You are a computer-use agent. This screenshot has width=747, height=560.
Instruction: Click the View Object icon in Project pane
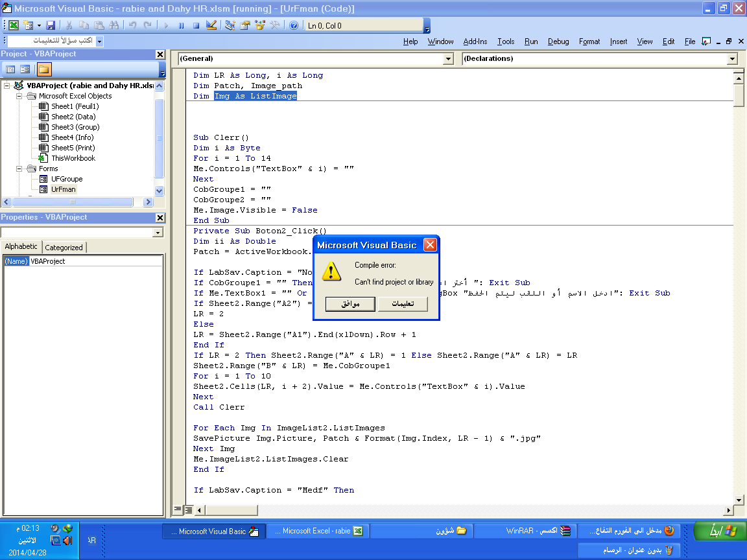pos(25,69)
